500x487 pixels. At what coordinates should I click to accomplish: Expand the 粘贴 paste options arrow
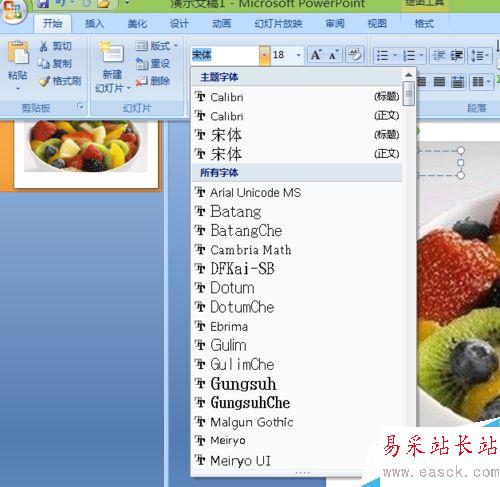(x=18, y=89)
